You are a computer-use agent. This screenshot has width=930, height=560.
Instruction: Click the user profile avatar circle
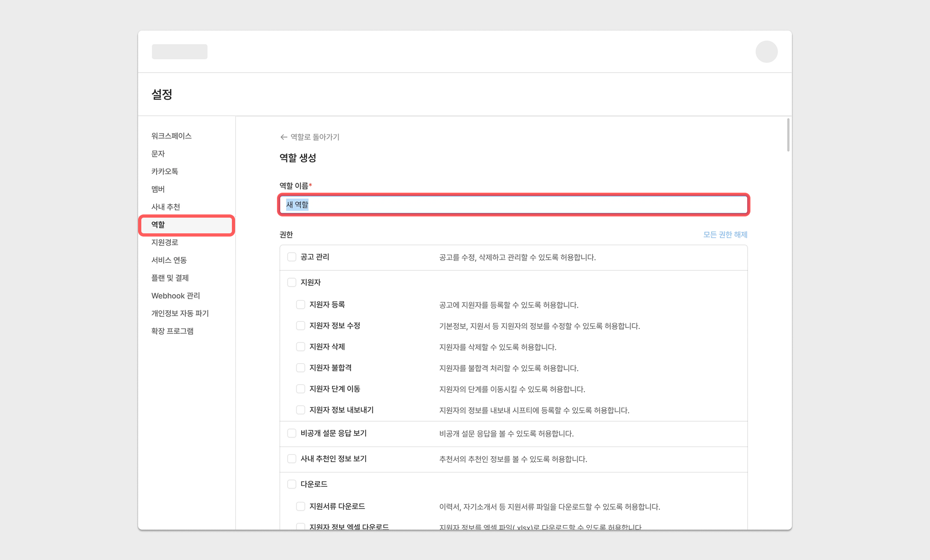pos(766,52)
